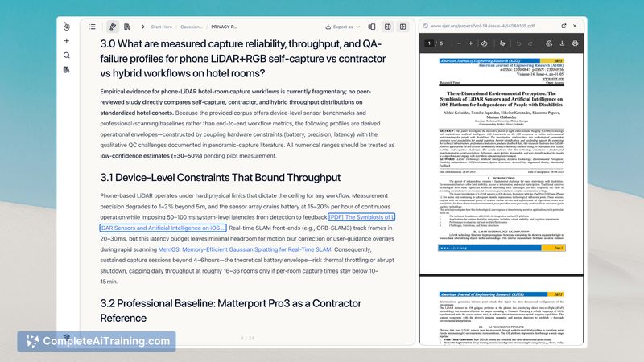Open search via magnifier icon in sidebar
The image size is (644, 362).
[x=67, y=56]
